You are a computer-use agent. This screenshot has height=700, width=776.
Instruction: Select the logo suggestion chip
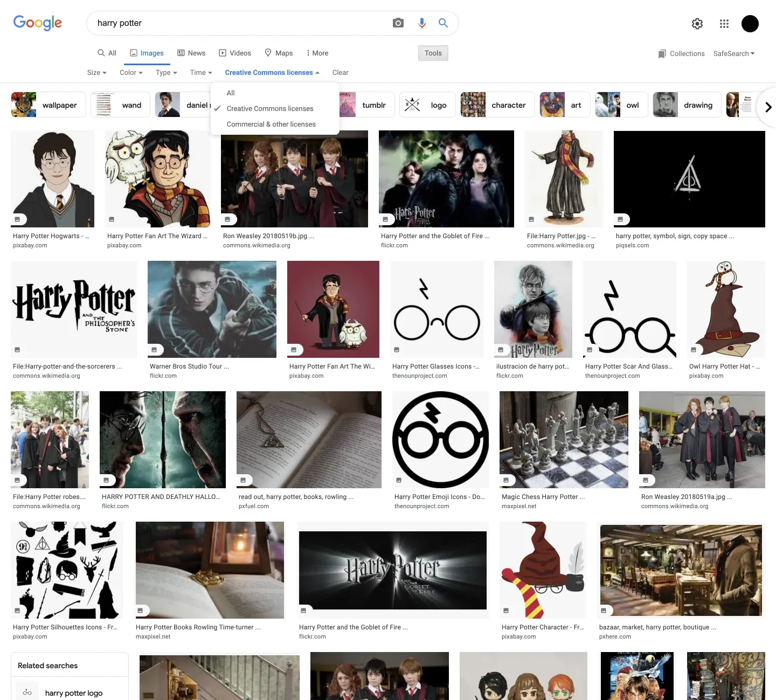[428, 105]
